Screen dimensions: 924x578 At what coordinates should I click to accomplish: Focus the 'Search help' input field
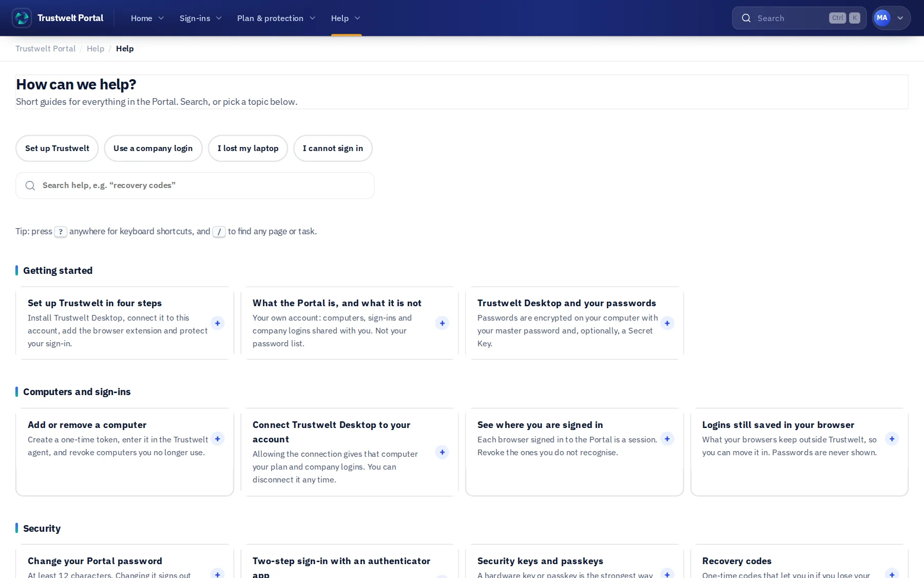click(195, 185)
